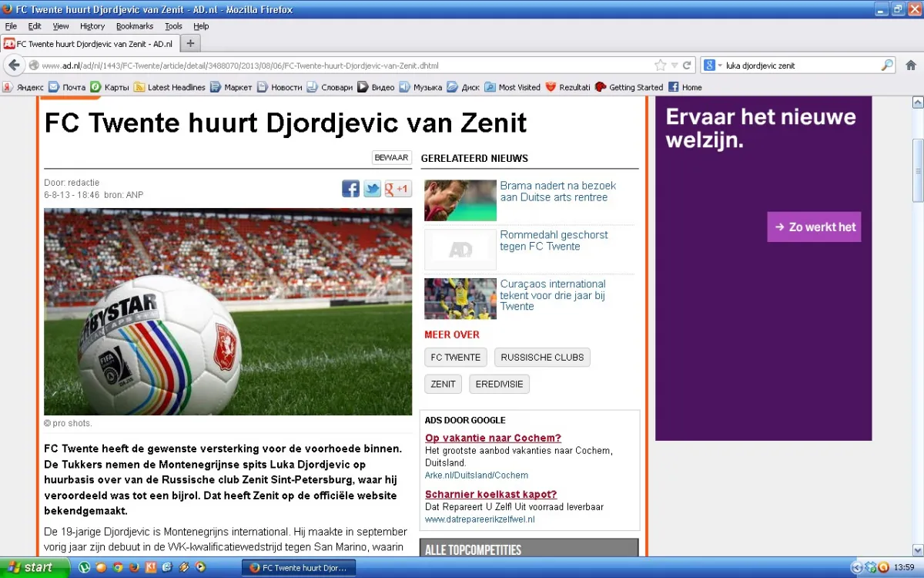Screen dimensions: 924x578
Task: Launch Firefox from quick launch
Action: click(134, 567)
